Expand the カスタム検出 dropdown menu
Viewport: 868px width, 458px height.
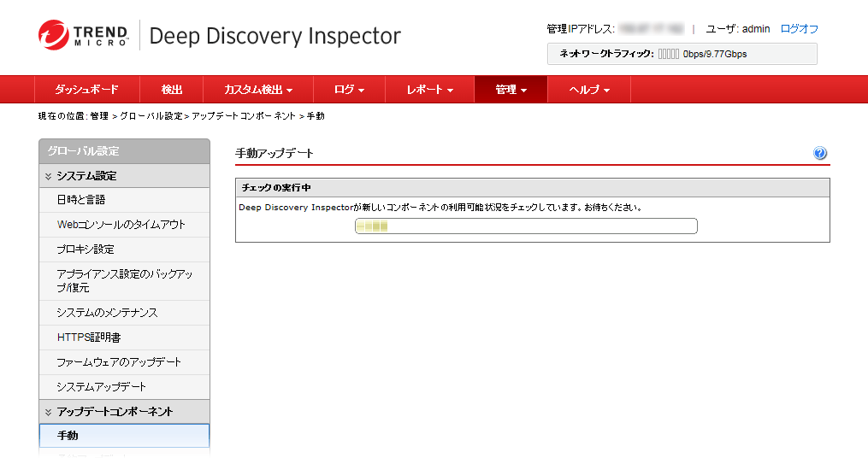[258, 90]
